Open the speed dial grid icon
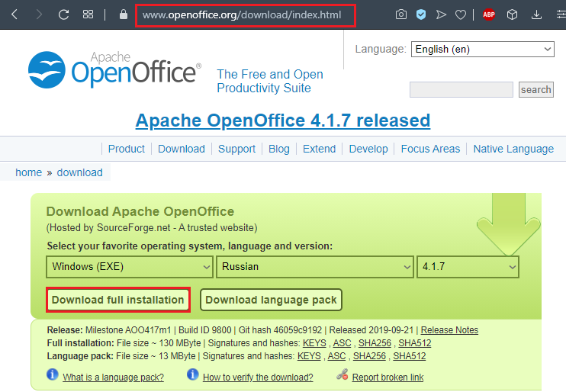 click(88, 14)
